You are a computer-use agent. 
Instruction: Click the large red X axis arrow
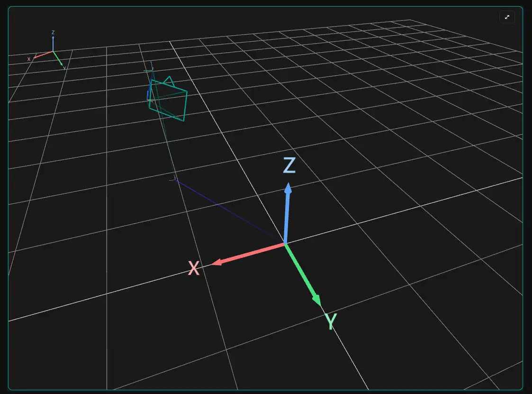[x=248, y=254]
